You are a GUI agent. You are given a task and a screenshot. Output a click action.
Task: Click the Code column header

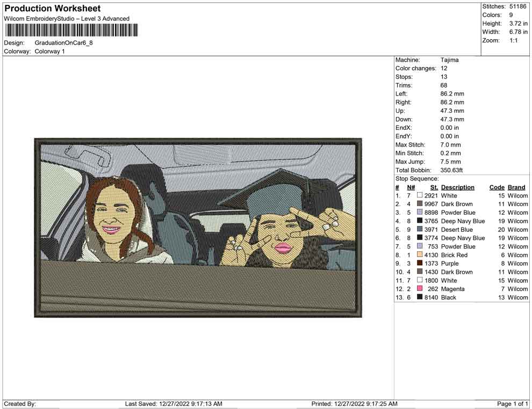[497, 187]
